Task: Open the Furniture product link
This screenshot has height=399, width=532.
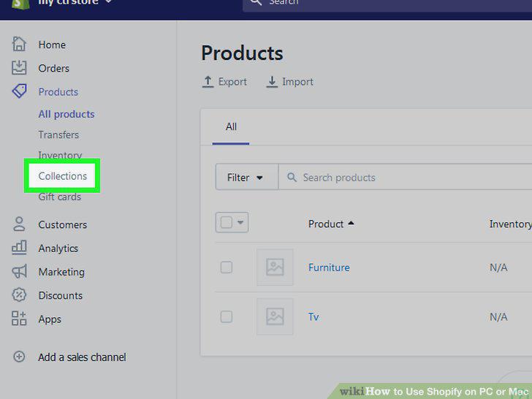Action: click(329, 267)
